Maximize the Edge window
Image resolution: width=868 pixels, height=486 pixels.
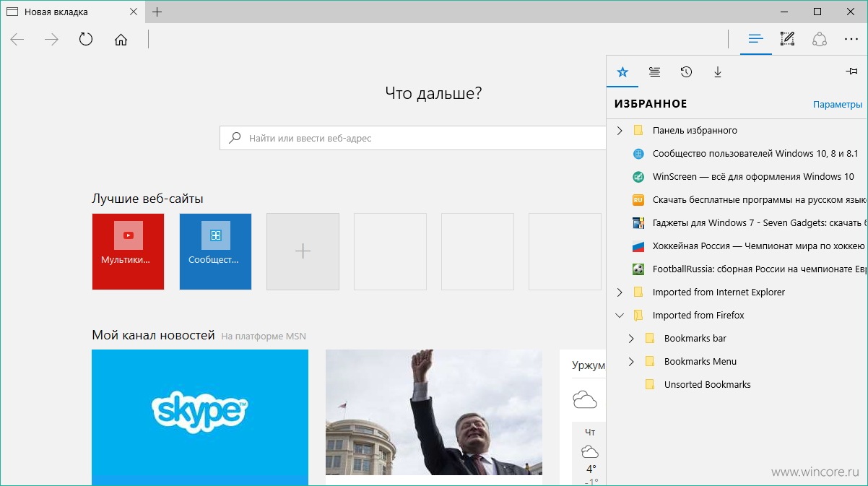(x=817, y=12)
